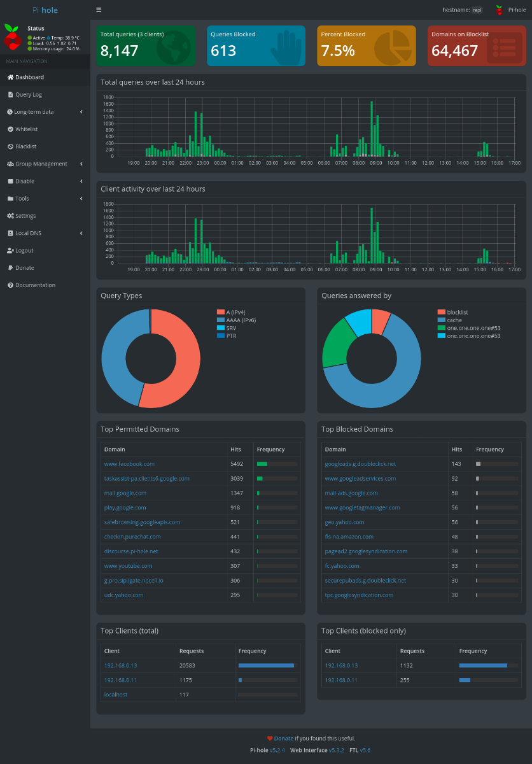532x764 pixels.
Task: Toggle cache legend entry in Queries answered by
Action: (450, 320)
